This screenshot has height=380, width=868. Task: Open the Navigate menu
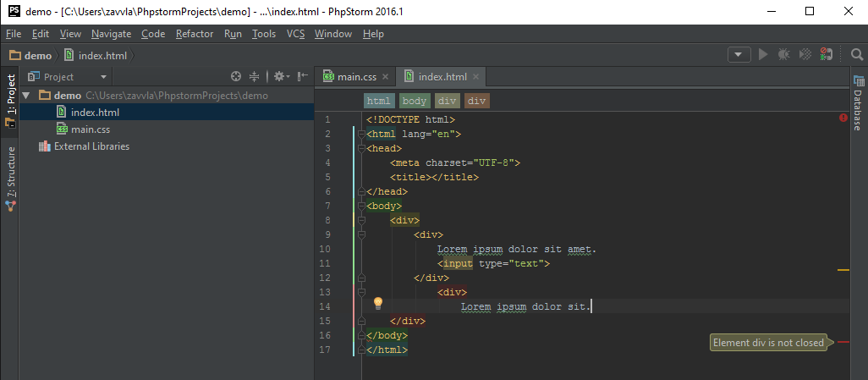click(x=112, y=34)
